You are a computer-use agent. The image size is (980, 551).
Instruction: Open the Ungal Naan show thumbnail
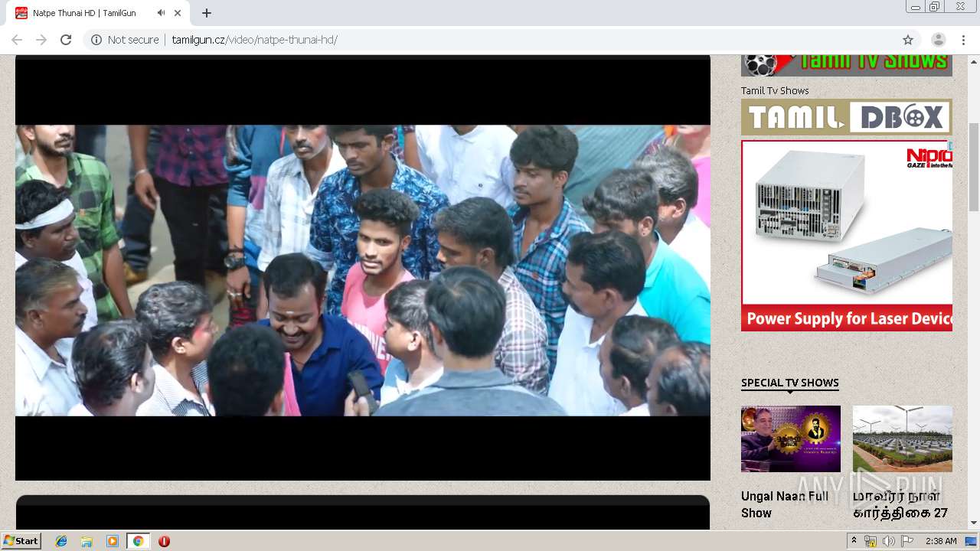pos(791,439)
